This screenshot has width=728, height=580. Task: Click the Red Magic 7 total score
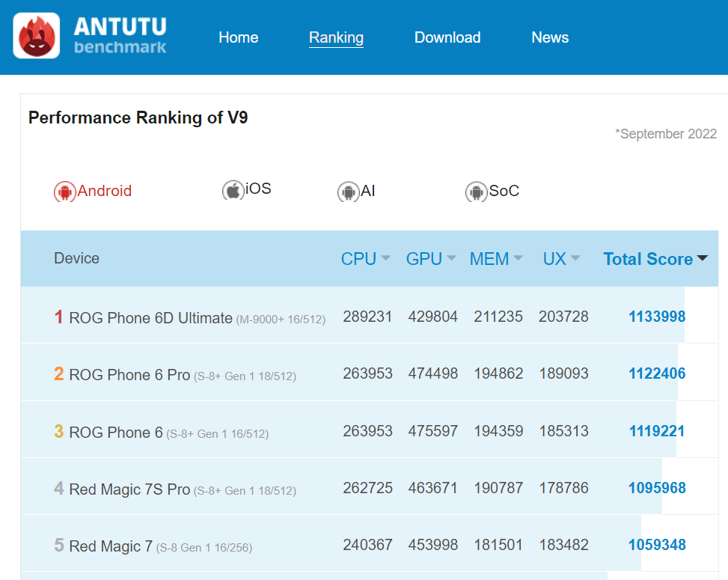(x=657, y=545)
